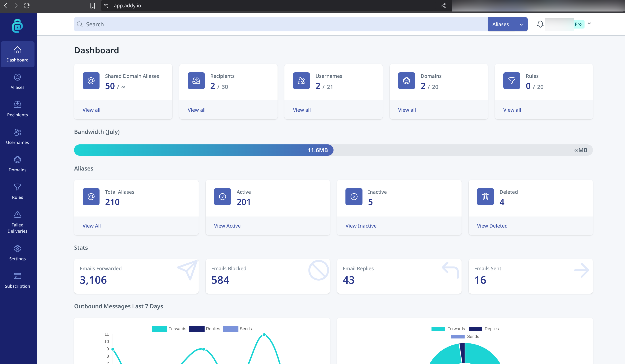
Task: Click the share icon in the address bar
Action: click(x=443, y=6)
